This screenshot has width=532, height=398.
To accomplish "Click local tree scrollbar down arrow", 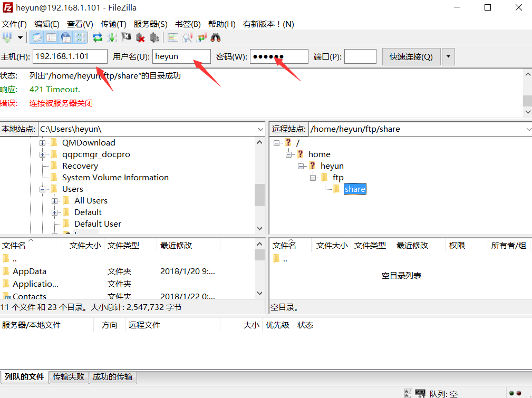I will [x=259, y=228].
